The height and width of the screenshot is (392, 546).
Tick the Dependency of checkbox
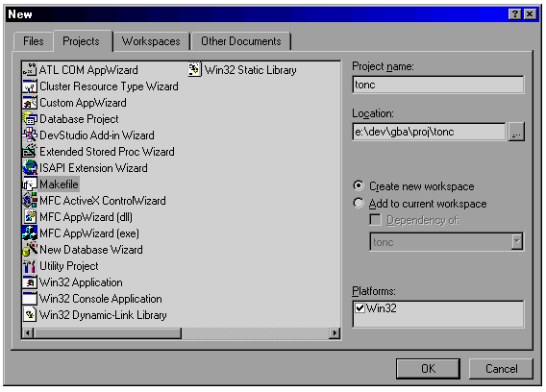tap(375, 220)
